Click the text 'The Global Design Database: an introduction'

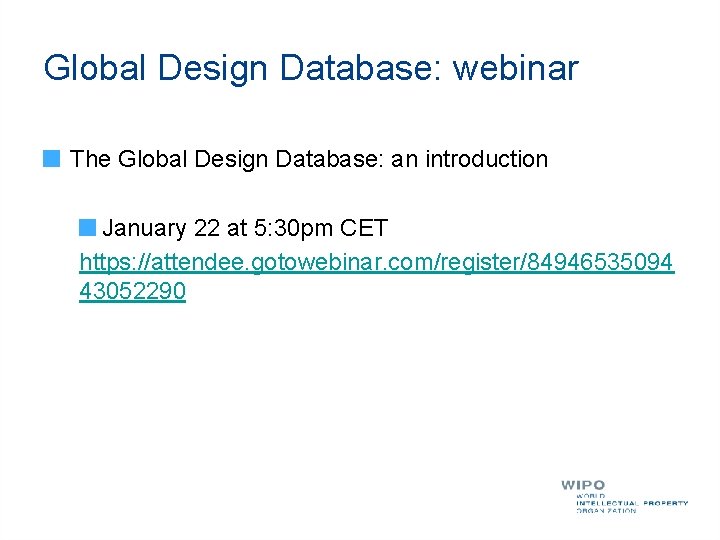click(x=309, y=160)
